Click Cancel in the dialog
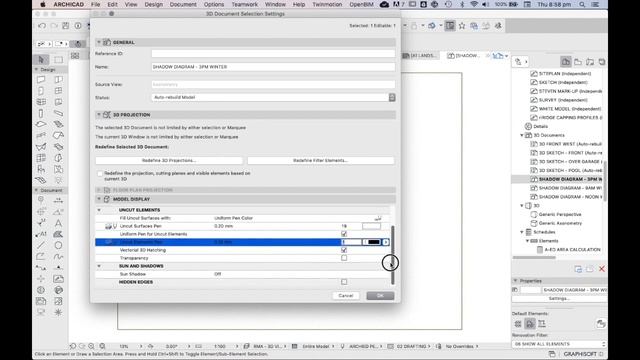Screen dimensions: 640x360 [x=346, y=296]
